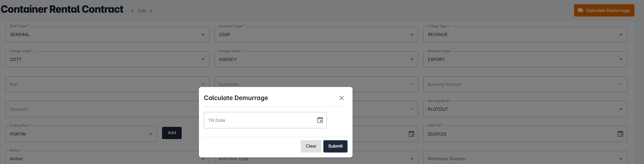The height and width of the screenshot is (164, 644).
Task: Expand the Shipment Type EXPORT dropdown
Action: coord(525,59)
